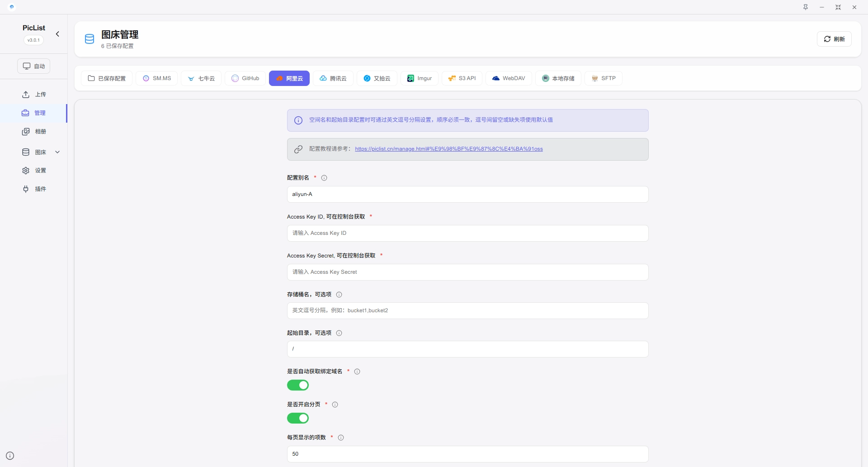Screen dimensions: 868x467
Task: Switch to the GitHub tab
Action: point(245,78)
